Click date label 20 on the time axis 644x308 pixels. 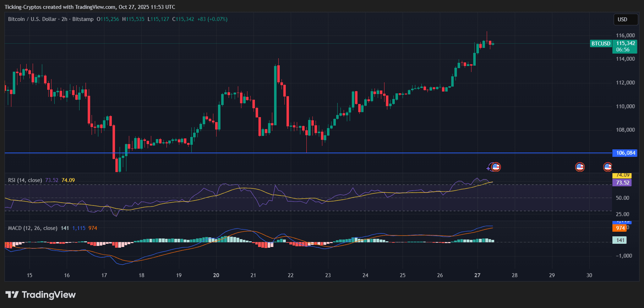coord(216,275)
